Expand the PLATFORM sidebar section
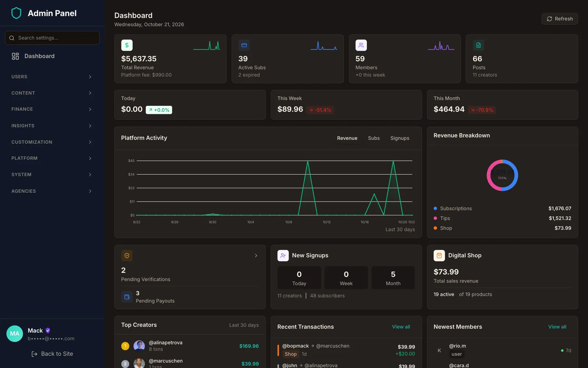 coord(51,158)
